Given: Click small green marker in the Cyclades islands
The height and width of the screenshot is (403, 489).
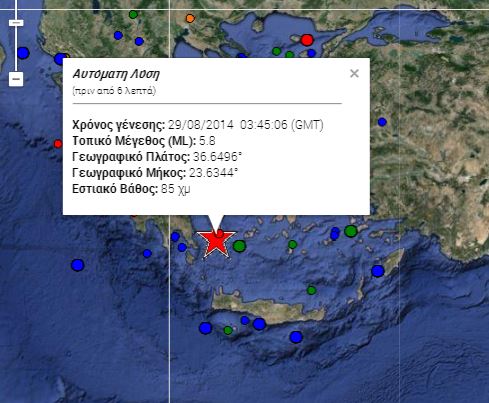Looking at the screenshot, I should (292, 245).
